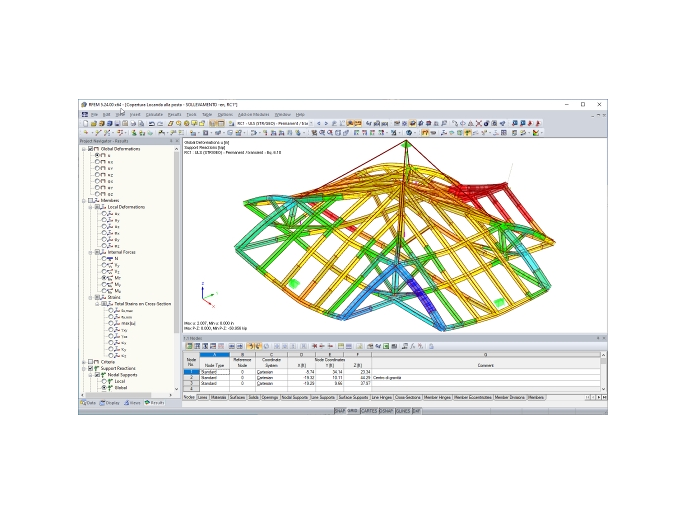Select the 'u' global deformation radio button
The width and height of the screenshot is (686, 514).
click(97, 155)
